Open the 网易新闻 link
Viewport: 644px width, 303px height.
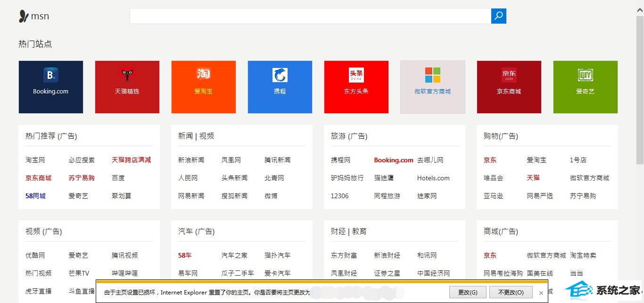pos(191,196)
